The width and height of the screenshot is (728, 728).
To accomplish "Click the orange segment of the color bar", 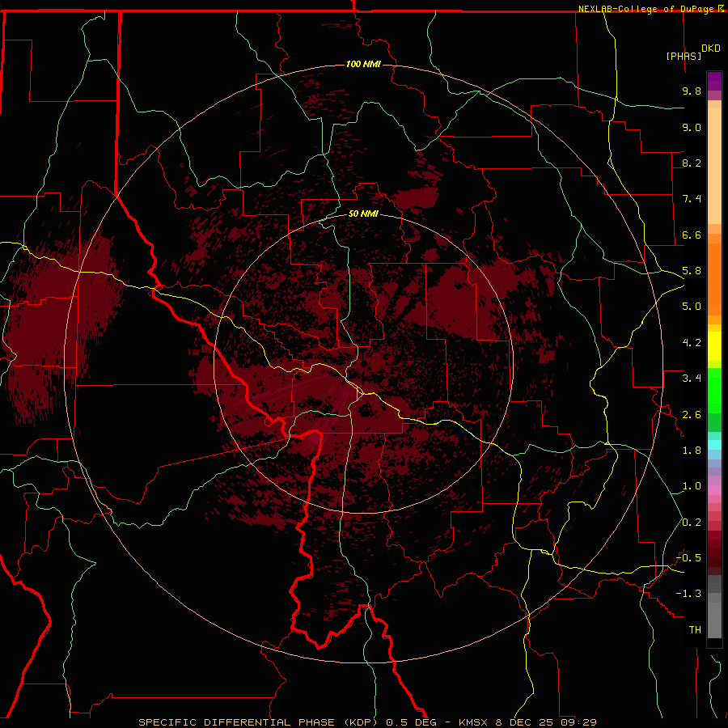I will coord(714,279).
